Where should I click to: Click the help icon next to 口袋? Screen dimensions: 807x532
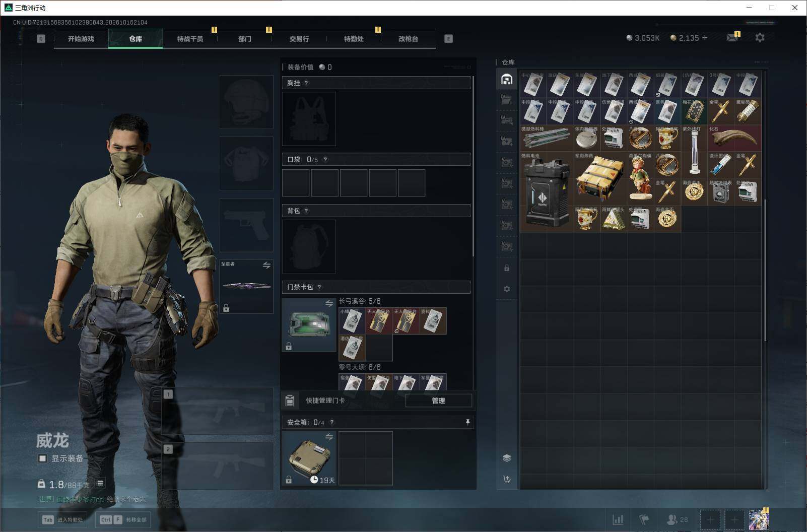tap(325, 160)
